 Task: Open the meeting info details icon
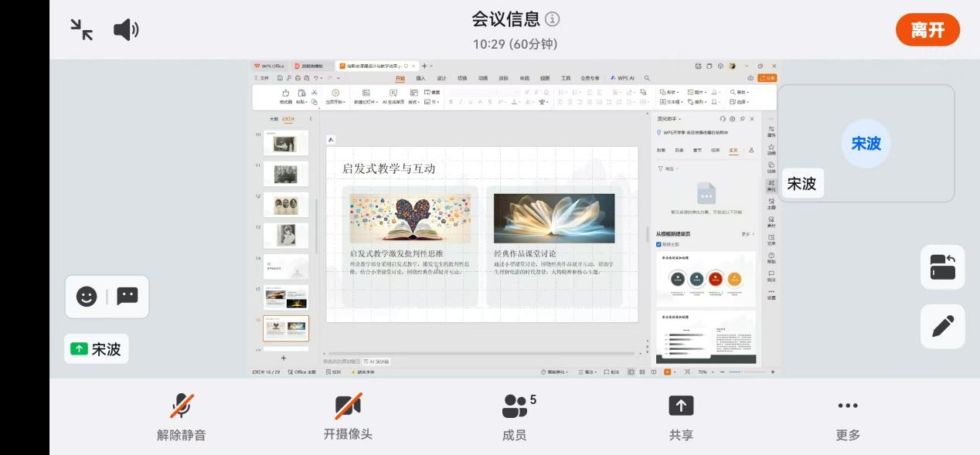pos(552,19)
